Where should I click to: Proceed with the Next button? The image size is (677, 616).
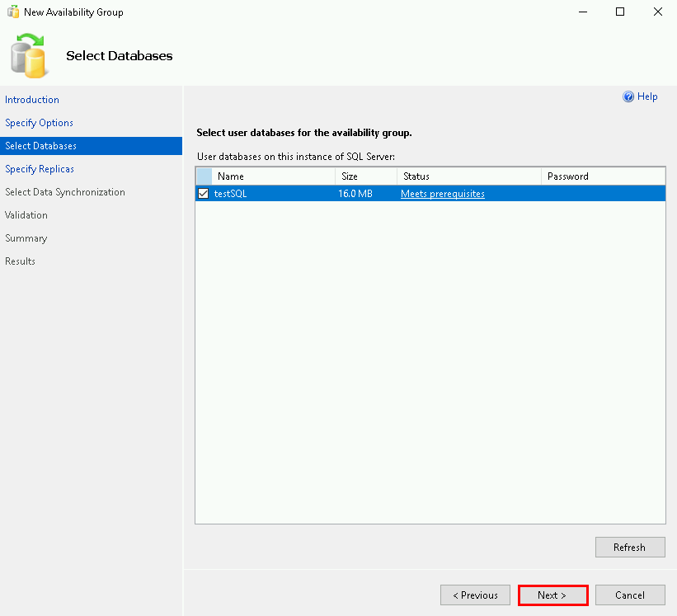coord(552,595)
